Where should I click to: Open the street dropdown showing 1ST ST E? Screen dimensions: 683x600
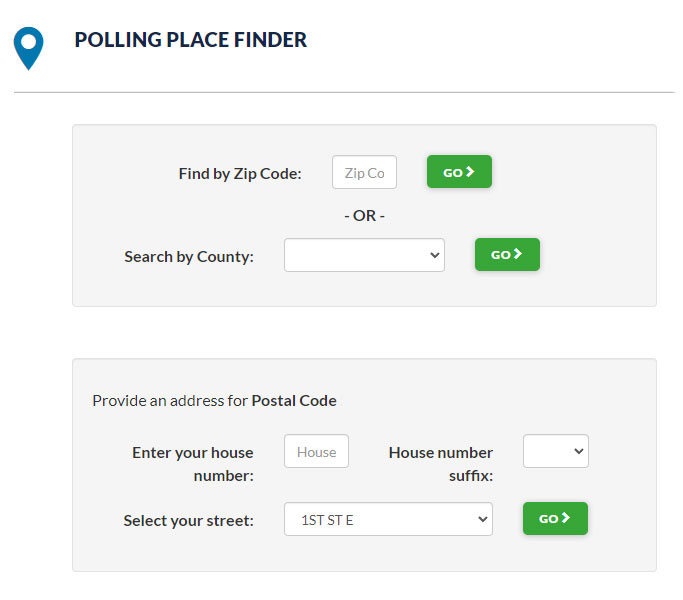click(x=388, y=519)
